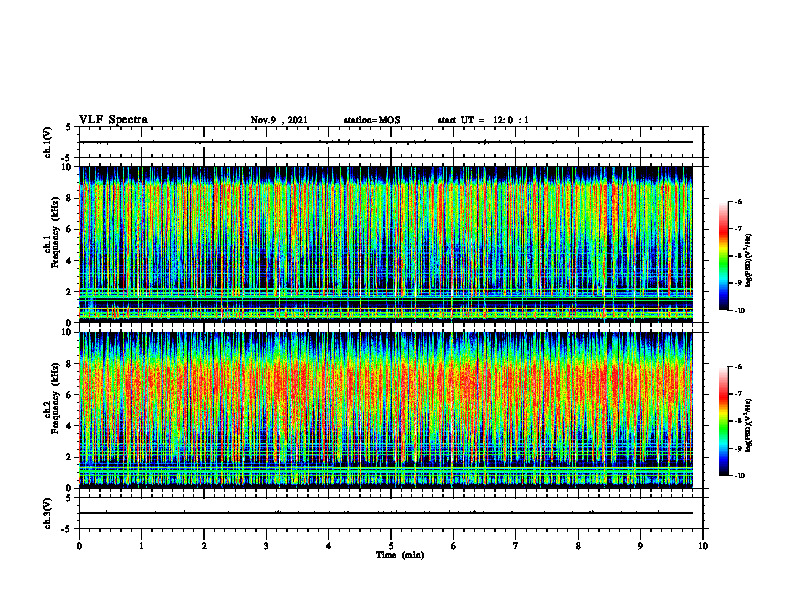Click the "10" frequency tick of ch.1 spectrogram

coord(68,167)
